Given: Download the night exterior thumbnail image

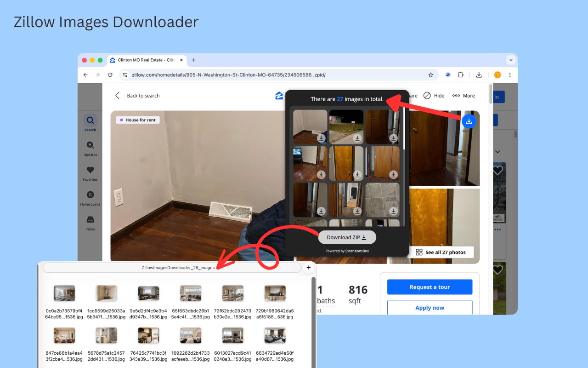Looking at the screenshot, I should (x=357, y=138).
